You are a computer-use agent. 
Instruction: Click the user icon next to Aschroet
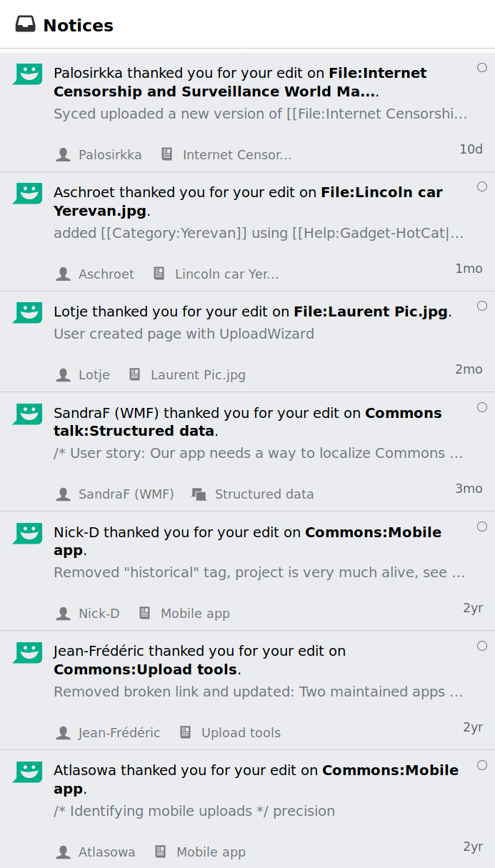coord(63,273)
